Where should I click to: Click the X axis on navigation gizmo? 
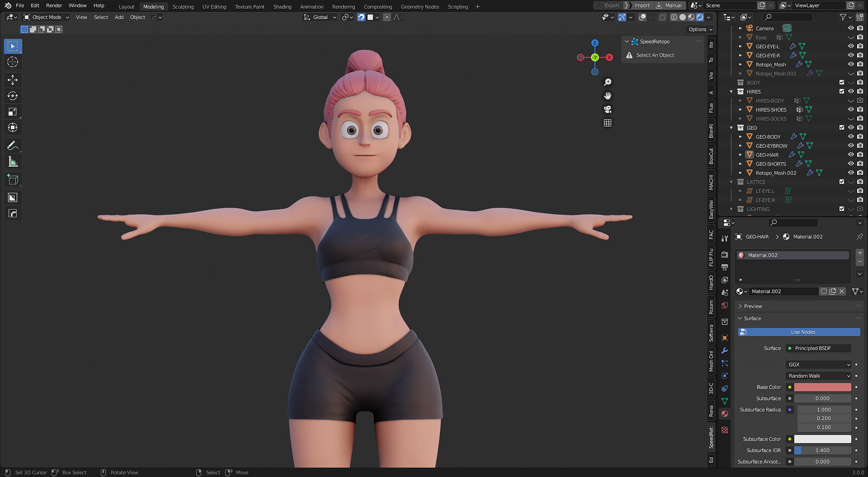tap(609, 57)
